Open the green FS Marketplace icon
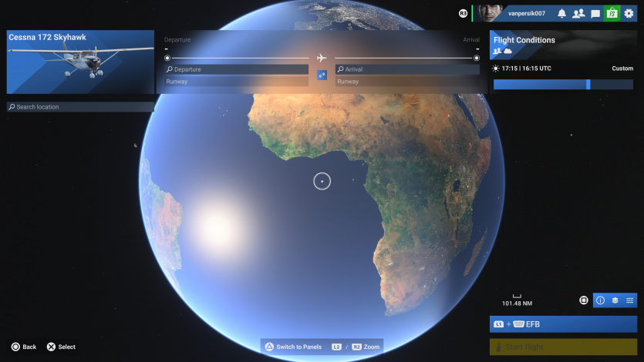 click(612, 13)
